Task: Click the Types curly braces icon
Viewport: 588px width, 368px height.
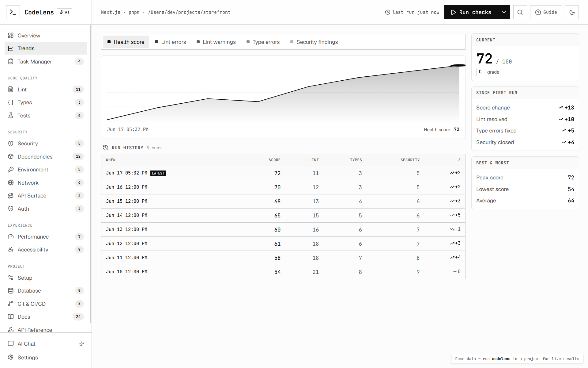Action: tap(11, 102)
